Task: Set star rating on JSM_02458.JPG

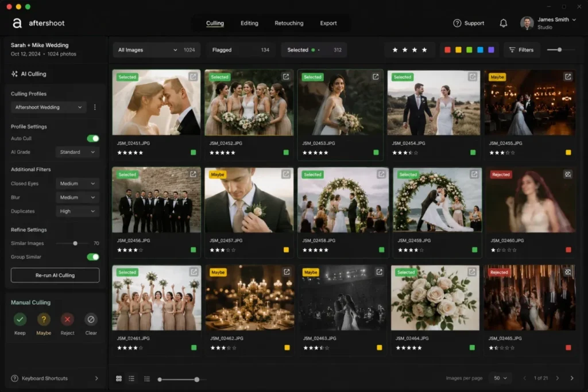Action: click(315, 250)
